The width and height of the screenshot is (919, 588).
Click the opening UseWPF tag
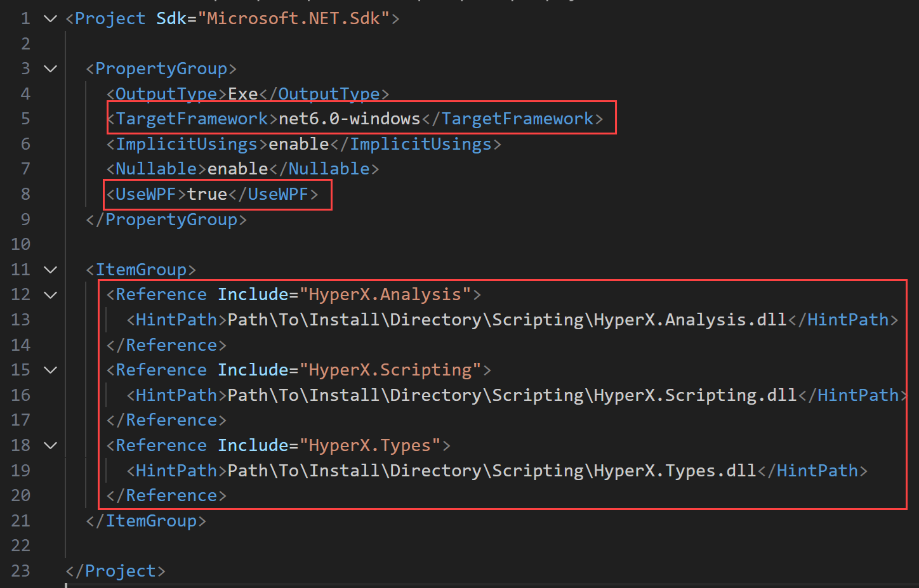coord(147,194)
